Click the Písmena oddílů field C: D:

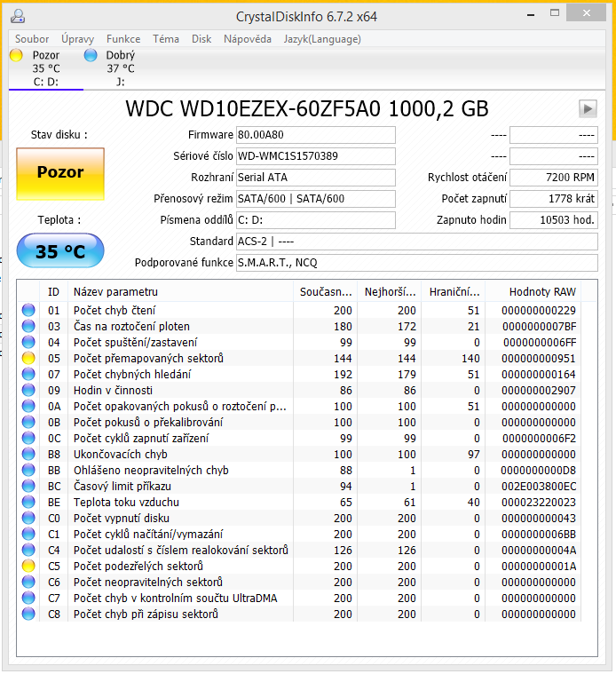click(x=316, y=220)
